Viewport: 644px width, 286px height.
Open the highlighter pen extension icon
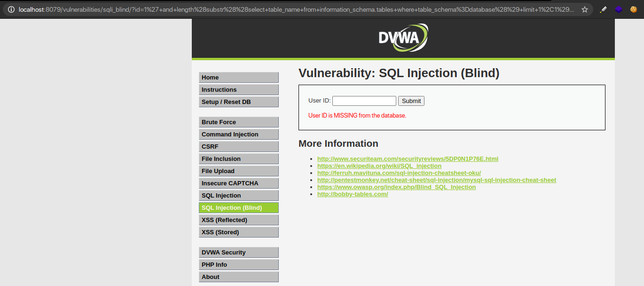click(604, 9)
